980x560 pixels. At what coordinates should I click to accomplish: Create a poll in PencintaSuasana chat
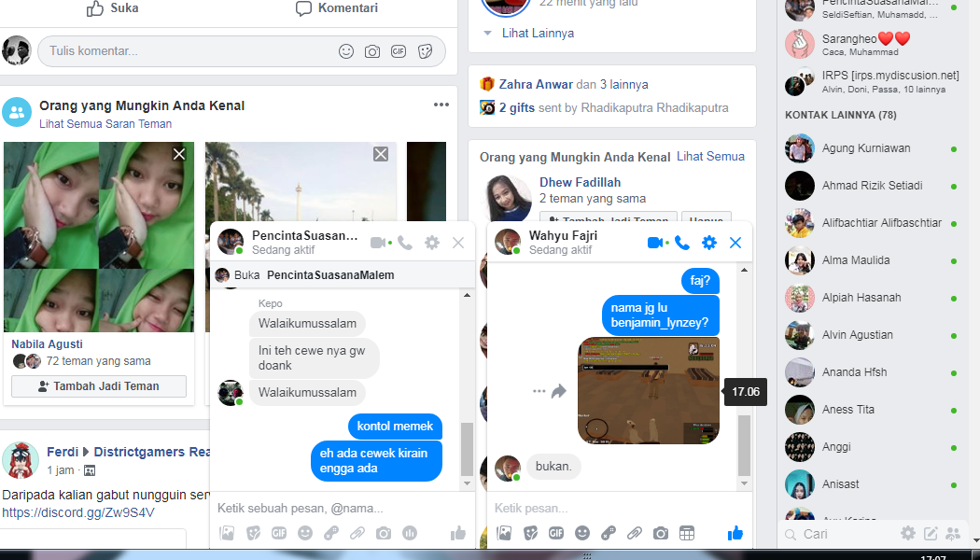click(x=410, y=533)
